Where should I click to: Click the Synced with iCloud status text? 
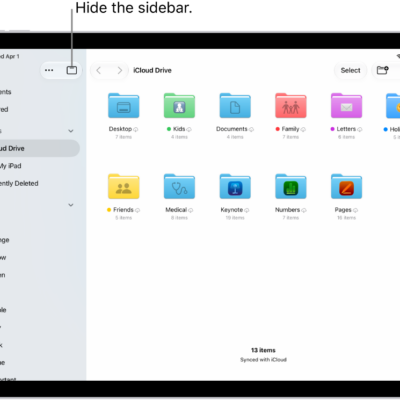(x=263, y=360)
